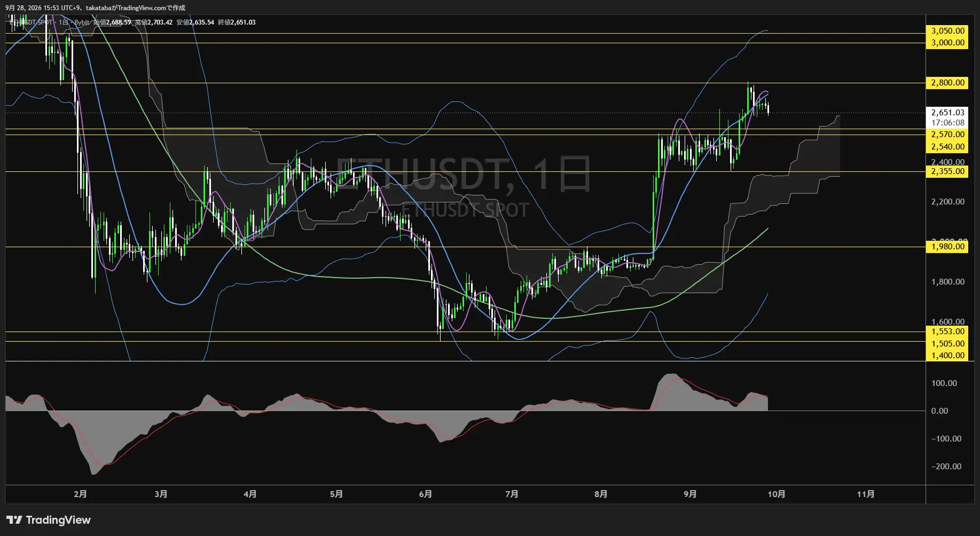Click the 始値 2,688.59 value in the legend
The image size is (980, 536).
point(112,22)
